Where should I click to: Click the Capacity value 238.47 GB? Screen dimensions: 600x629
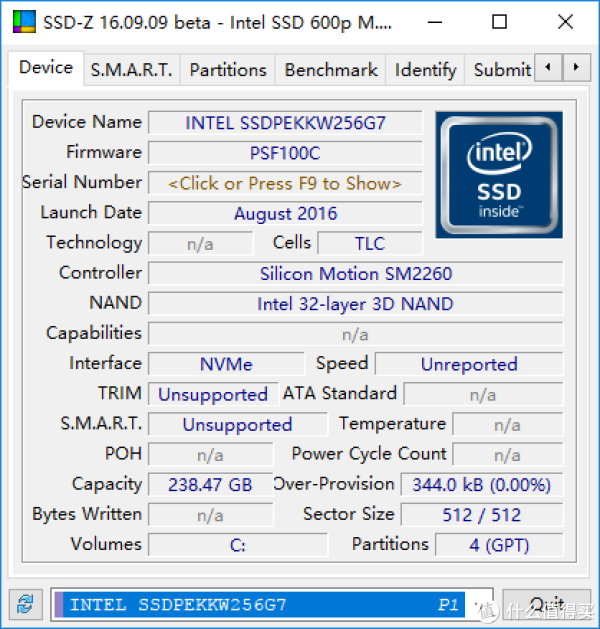(210, 485)
